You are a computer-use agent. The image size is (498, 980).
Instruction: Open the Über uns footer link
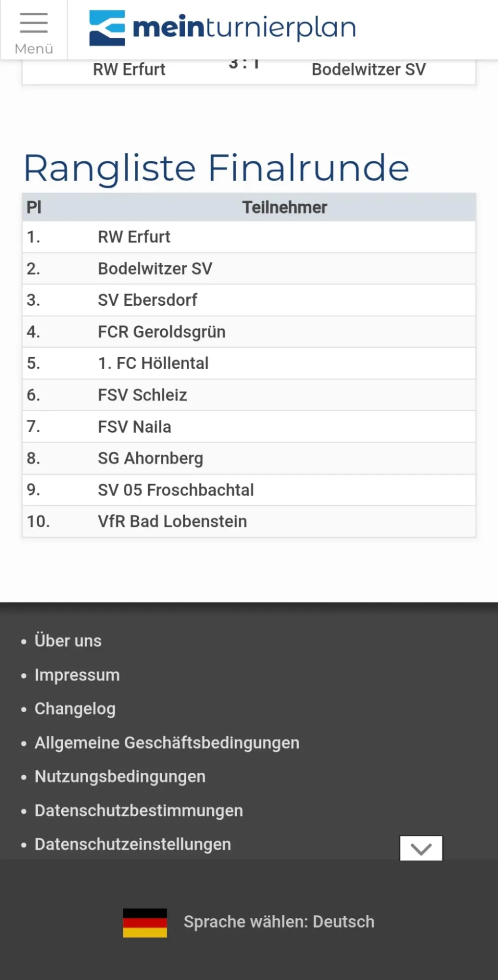point(68,641)
